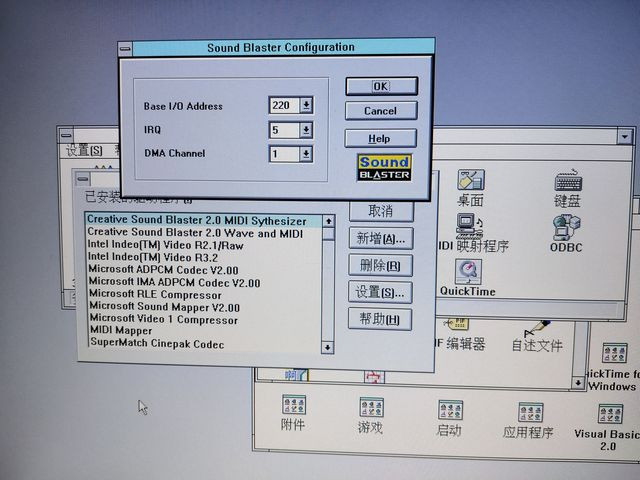Viewport: 640px width, 480px height.
Task: Select Microsoft Video 1 Compressor
Action: tap(203, 319)
